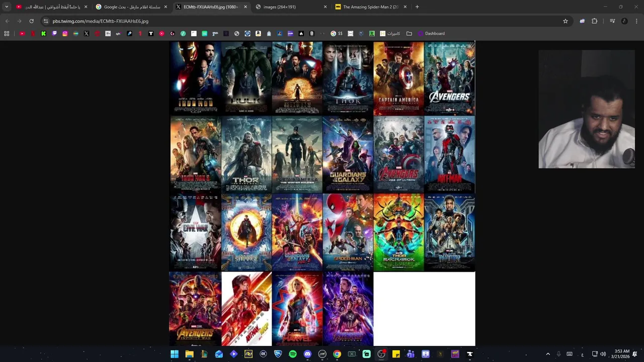Viewport: 644px width, 362px height.
Task: Open the Windows Start menu
Action: [x=175, y=354]
